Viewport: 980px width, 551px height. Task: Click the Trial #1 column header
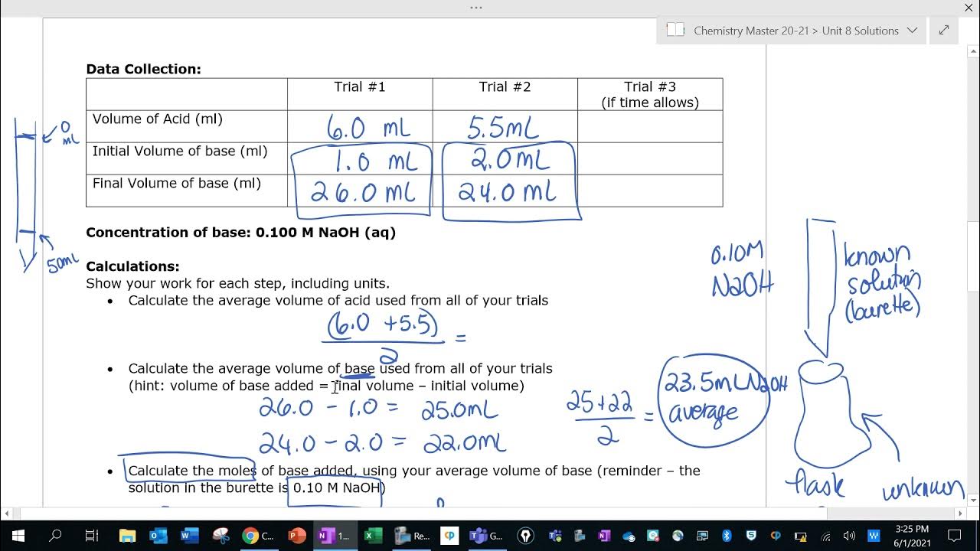pos(360,86)
